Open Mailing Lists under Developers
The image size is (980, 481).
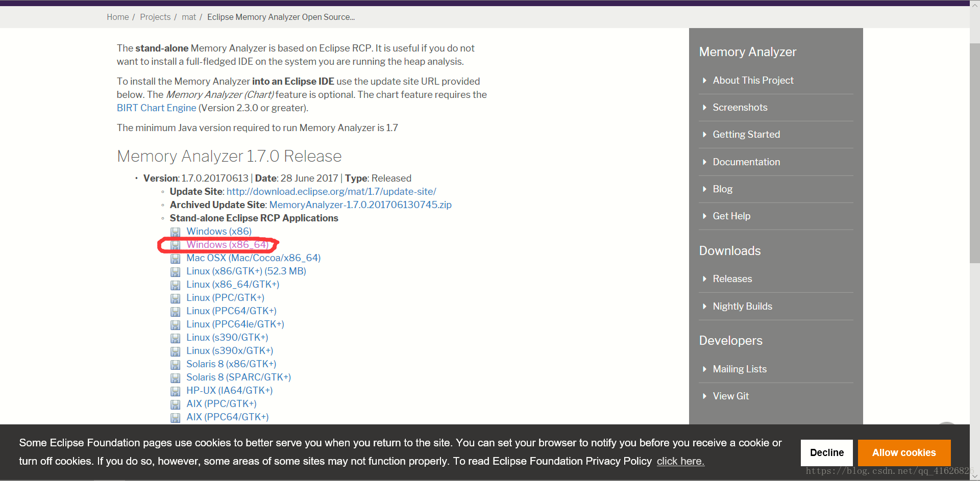740,369
